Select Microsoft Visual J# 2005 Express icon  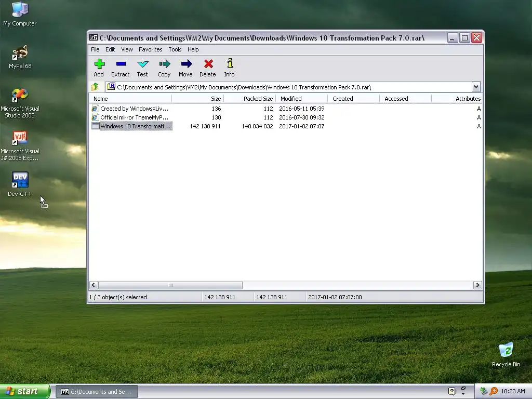pyautogui.click(x=20, y=145)
